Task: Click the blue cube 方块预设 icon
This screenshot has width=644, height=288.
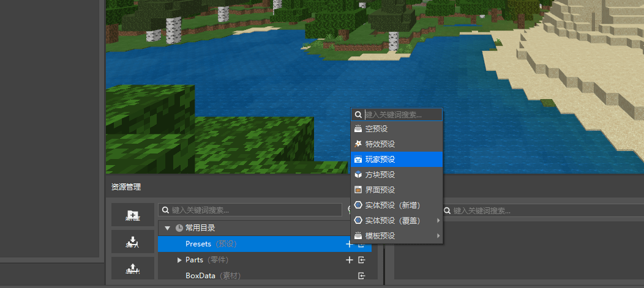Action: pos(358,175)
